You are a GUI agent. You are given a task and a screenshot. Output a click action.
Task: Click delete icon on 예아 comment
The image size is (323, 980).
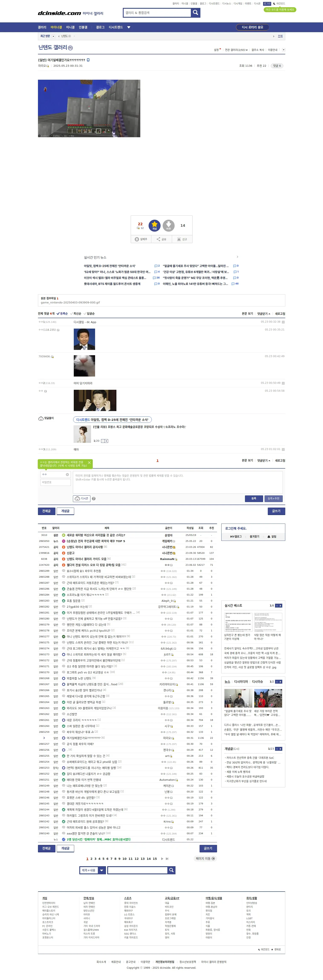coord(283,449)
